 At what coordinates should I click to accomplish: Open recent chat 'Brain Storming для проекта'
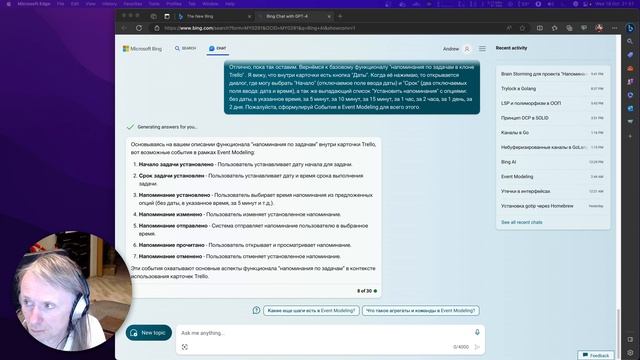[552, 74]
